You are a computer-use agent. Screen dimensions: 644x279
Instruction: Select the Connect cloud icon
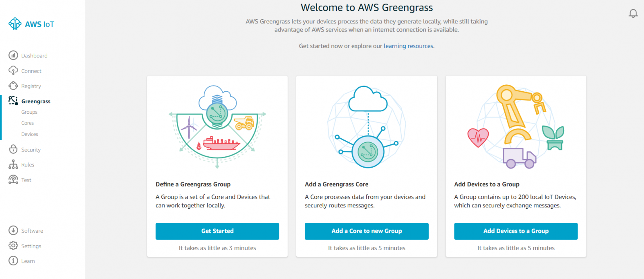click(13, 70)
